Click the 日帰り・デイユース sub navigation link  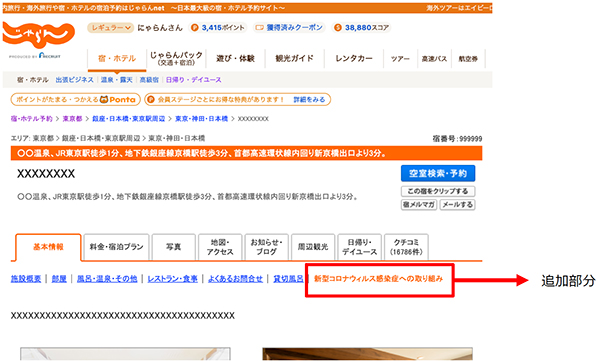tap(194, 80)
